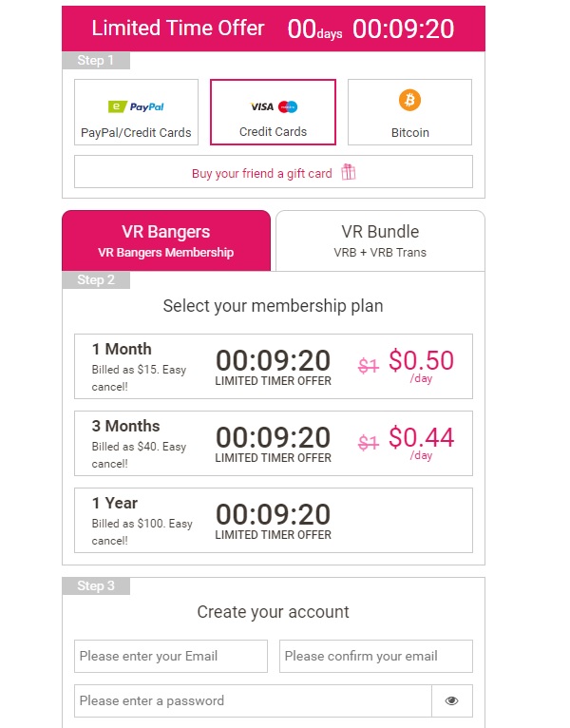Select the Credit Cards payment option

pos(274,112)
